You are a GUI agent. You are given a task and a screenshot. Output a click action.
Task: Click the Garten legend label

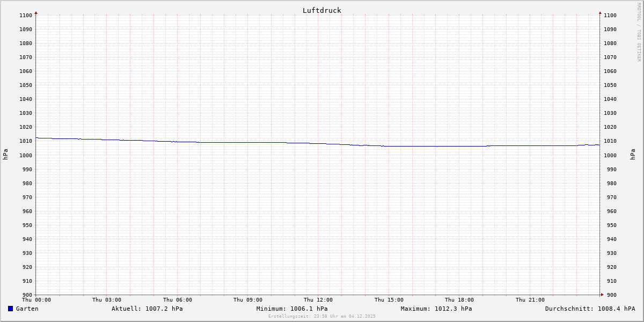point(27,309)
